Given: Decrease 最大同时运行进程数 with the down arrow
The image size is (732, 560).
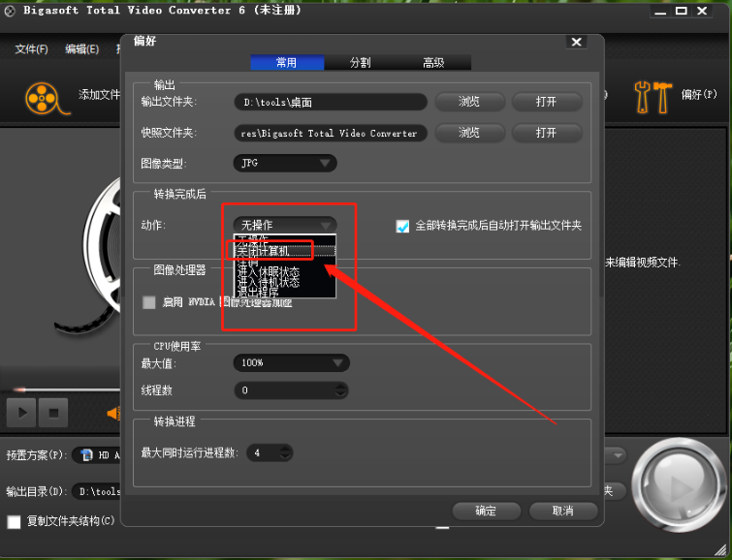Looking at the screenshot, I should click(285, 457).
